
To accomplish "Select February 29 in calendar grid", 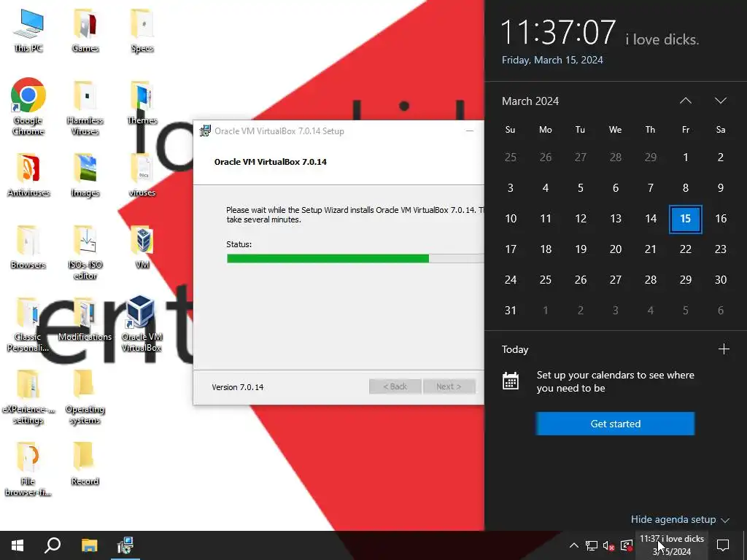I will [650, 157].
